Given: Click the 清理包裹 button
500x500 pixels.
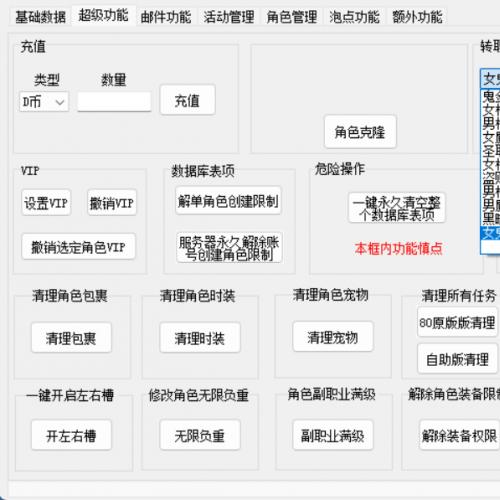Looking at the screenshot, I should pyautogui.click(x=71, y=338).
